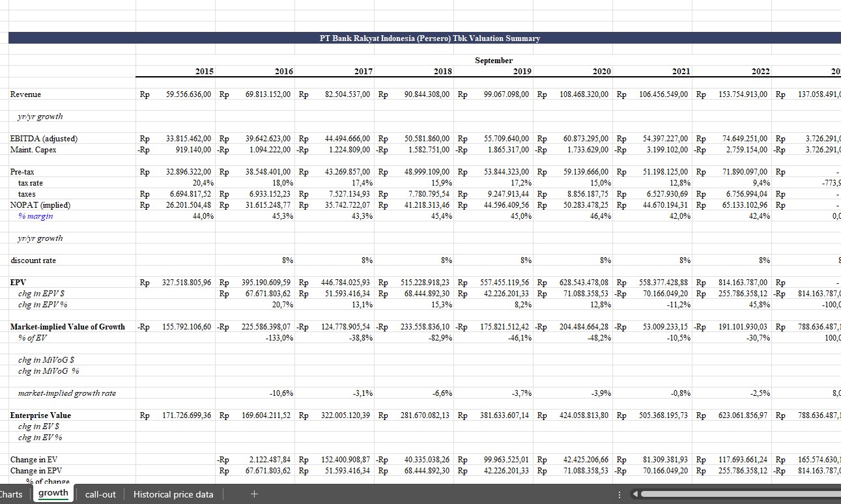
Task: Open the call-out sheet tab
Action: pyautogui.click(x=100, y=494)
